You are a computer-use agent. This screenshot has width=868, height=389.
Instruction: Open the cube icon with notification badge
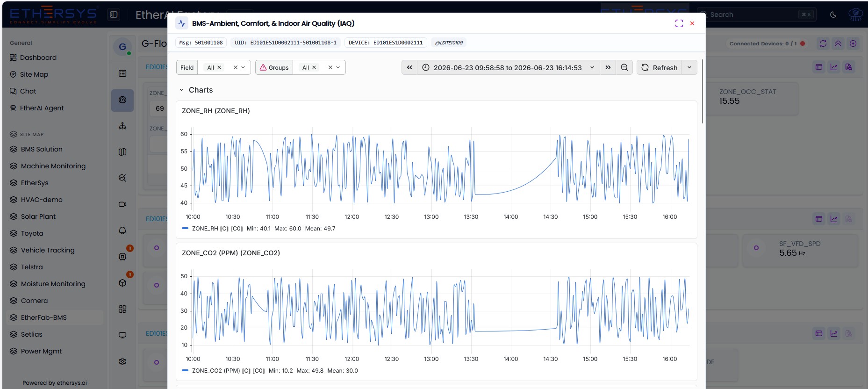coord(122,283)
